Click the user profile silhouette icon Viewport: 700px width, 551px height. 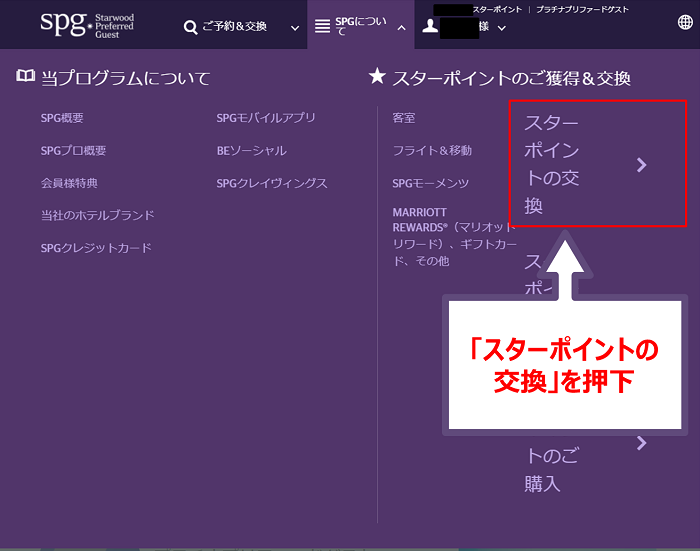point(430,26)
